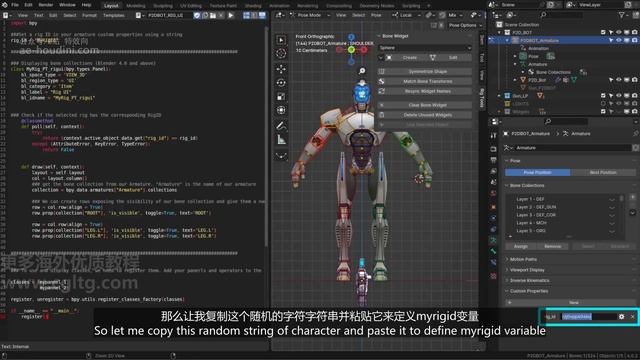Click add bone collection plus button

pyautogui.click(x=632, y=198)
